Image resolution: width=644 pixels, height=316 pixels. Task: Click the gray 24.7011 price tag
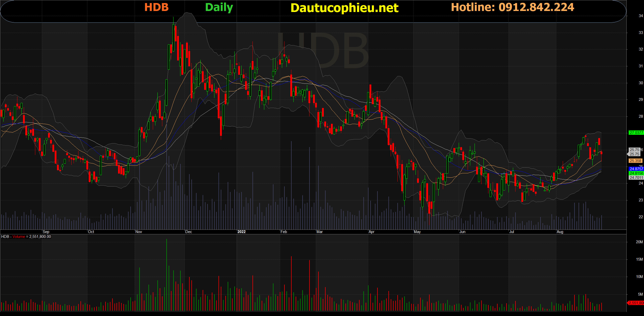(636, 178)
